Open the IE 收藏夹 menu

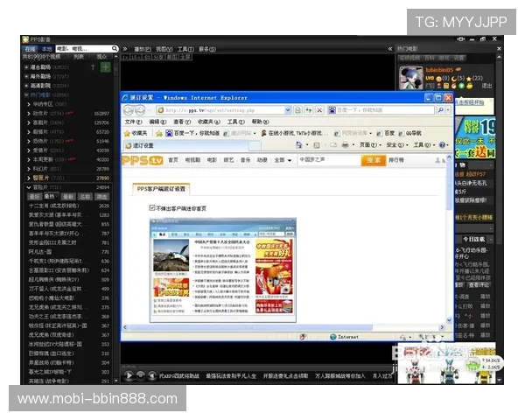click(x=209, y=122)
